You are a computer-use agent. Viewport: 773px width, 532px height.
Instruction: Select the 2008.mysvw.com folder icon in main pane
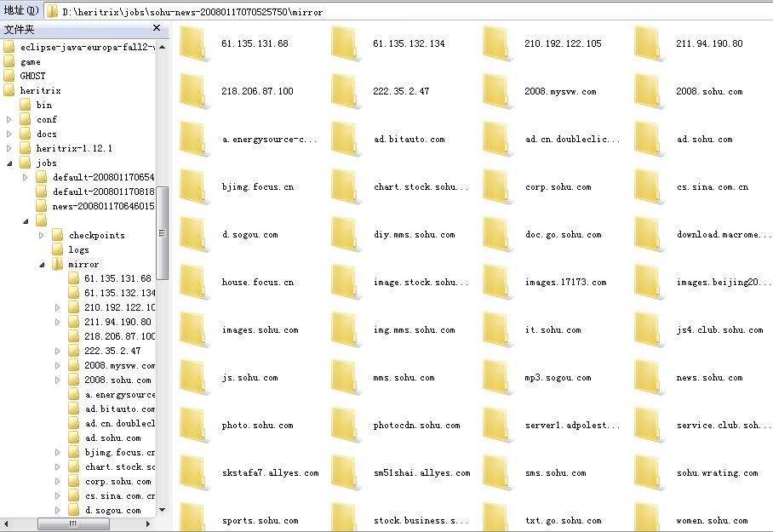coord(496,91)
